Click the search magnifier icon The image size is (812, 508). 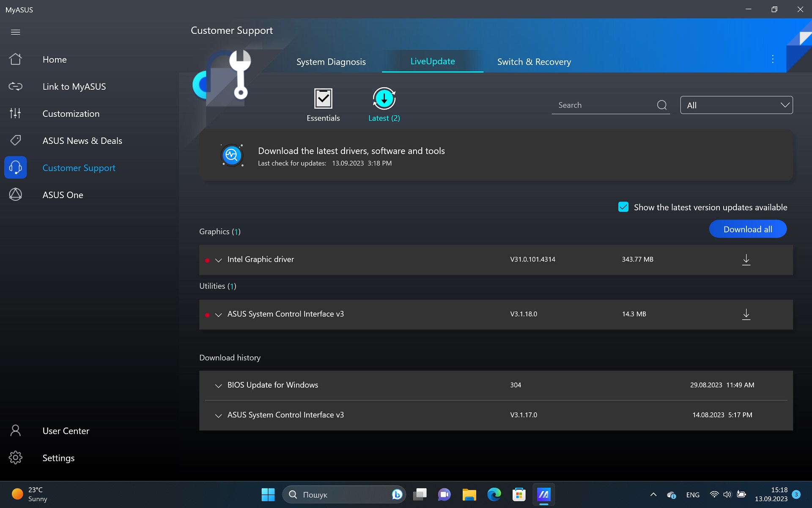(662, 105)
